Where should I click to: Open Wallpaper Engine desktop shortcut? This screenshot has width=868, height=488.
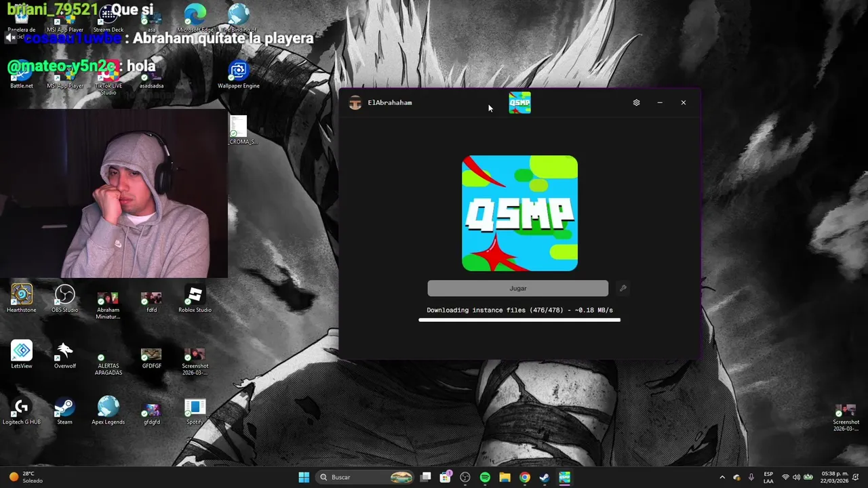click(x=238, y=75)
